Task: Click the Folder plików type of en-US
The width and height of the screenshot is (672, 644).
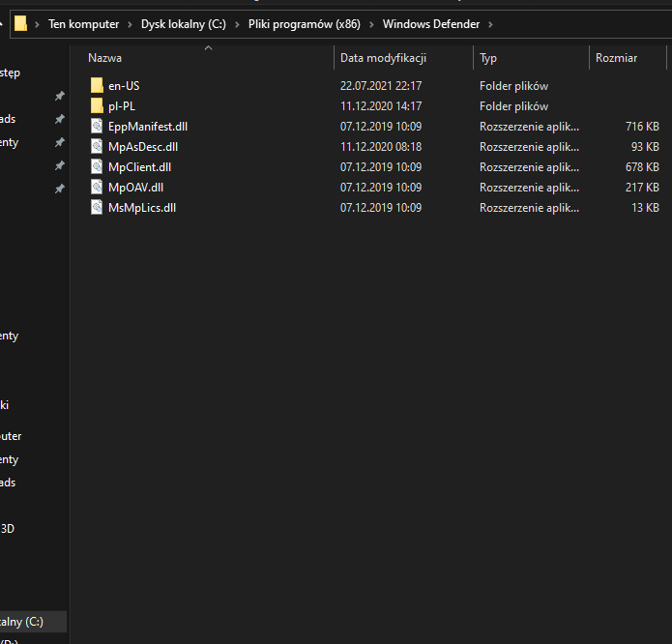Action: [513, 86]
